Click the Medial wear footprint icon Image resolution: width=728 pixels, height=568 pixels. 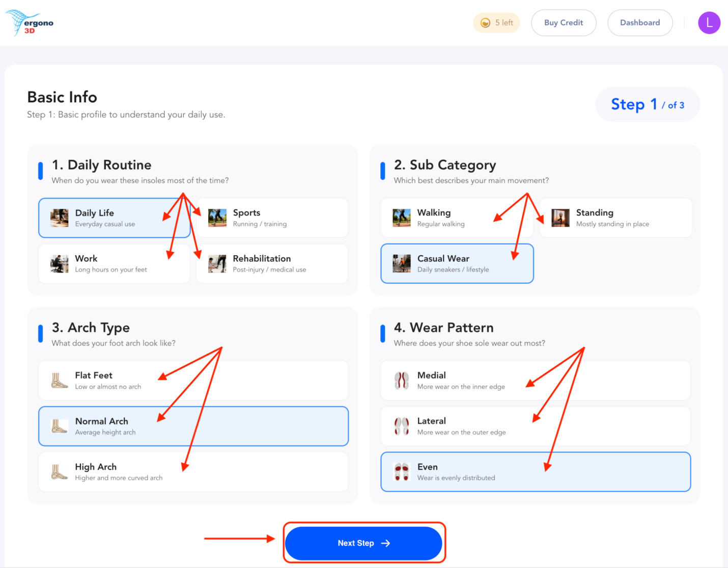pos(402,381)
